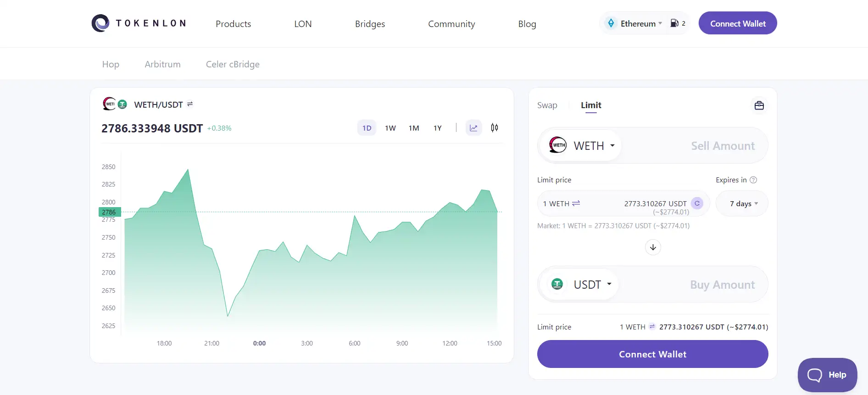
Task: Select the line chart view icon
Action: [x=473, y=128]
